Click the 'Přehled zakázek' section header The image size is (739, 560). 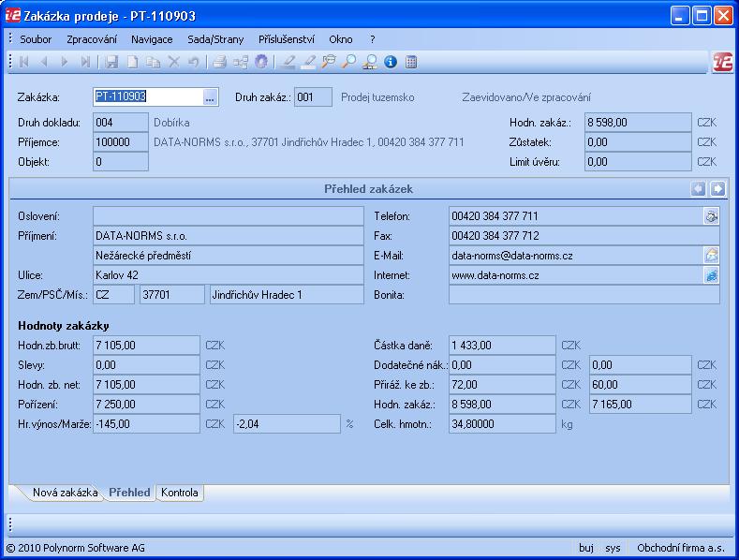coord(368,189)
